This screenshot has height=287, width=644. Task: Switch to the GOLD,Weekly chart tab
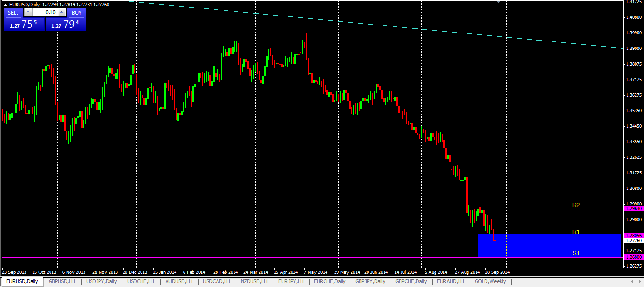(x=490, y=281)
